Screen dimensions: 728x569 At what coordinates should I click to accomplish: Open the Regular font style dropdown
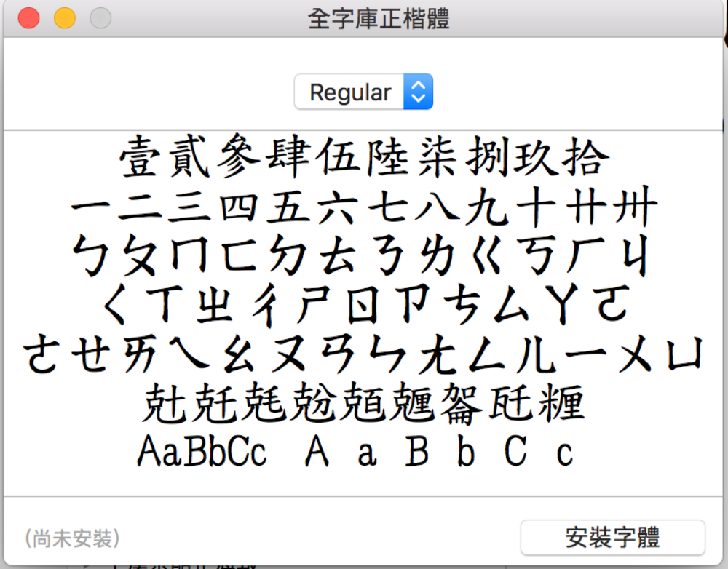click(x=363, y=92)
